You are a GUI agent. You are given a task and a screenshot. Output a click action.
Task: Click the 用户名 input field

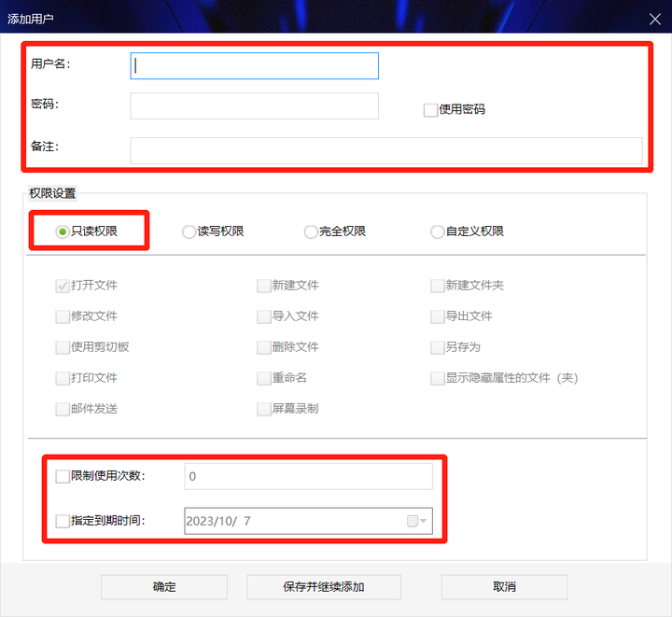(x=254, y=65)
